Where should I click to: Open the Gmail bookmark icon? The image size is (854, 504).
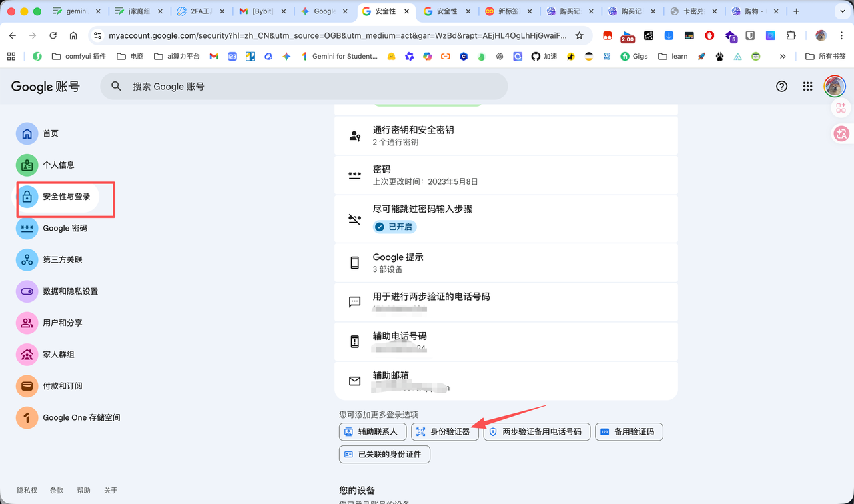(x=213, y=57)
